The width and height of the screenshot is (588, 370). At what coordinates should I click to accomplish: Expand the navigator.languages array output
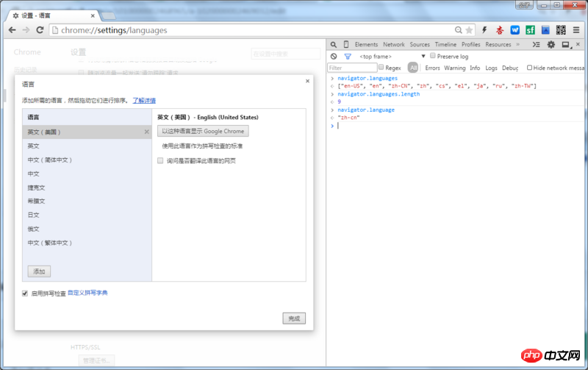click(437, 86)
